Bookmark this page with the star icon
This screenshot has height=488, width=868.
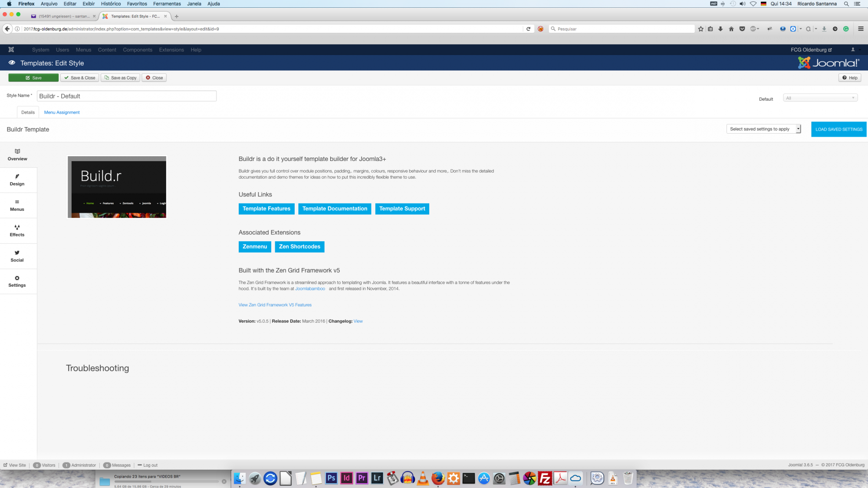click(x=700, y=29)
